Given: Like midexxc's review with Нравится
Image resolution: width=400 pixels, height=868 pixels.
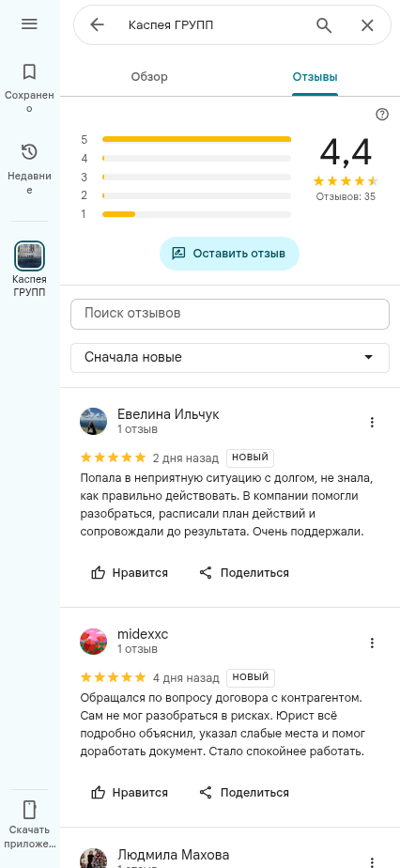Looking at the screenshot, I should pos(130,793).
